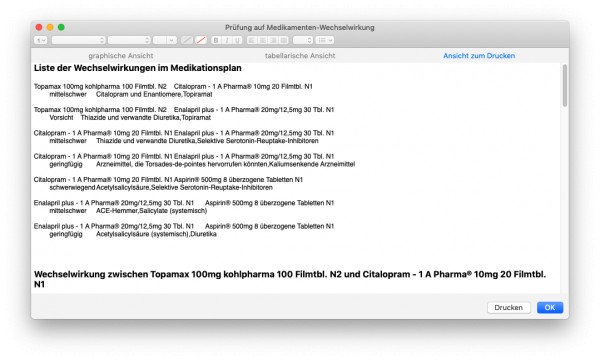Open line spacing dropdown
This screenshot has height=360, width=600.
pos(303,40)
